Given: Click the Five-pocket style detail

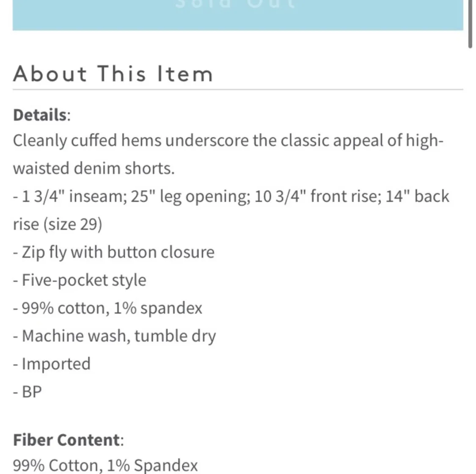Looking at the screenshot, I should 80,280.
